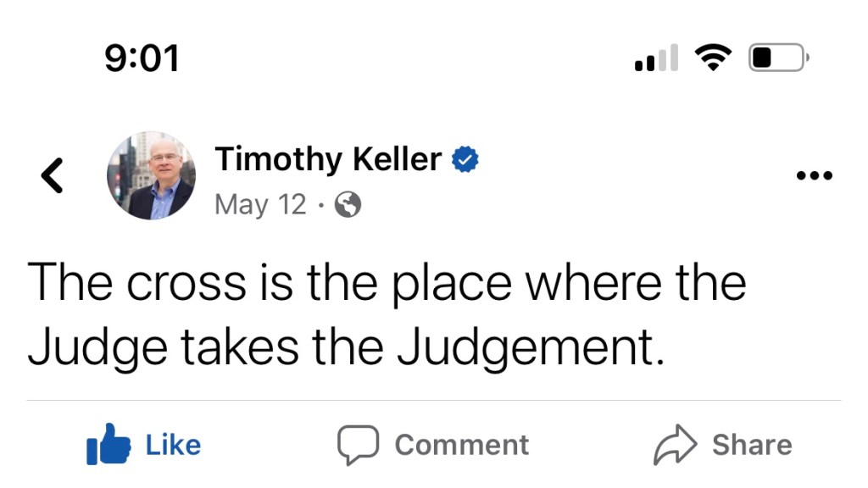The width and height of the screenshot is (868, 488).
Task: Tap the post line starting "The cross"
Action: (387, 282)
